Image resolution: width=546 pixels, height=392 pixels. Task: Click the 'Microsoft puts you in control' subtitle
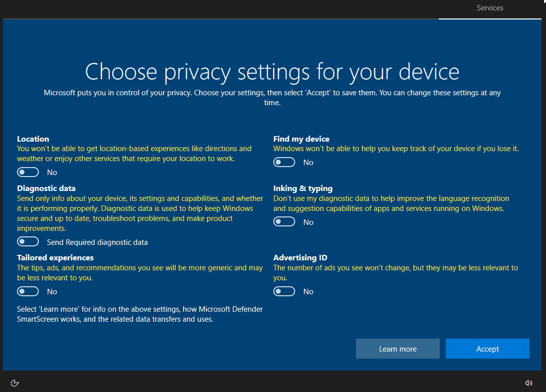272,97
